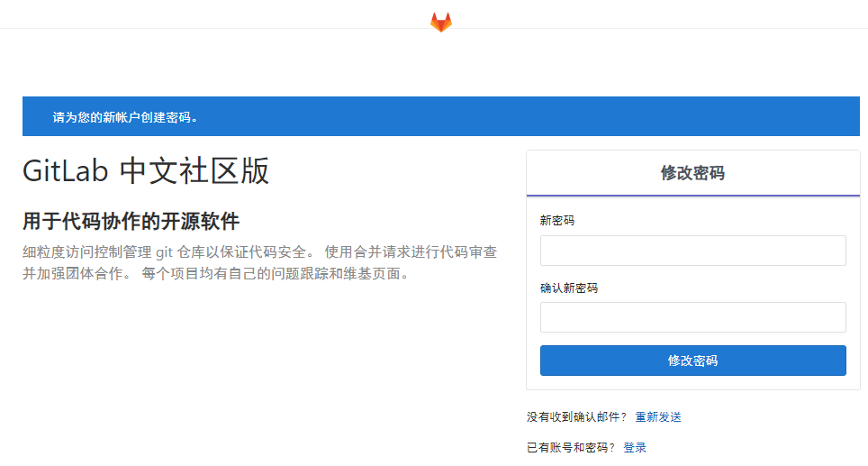868x466 pixels.
Task: Click the GitLab fox logo
Action: 441,23
